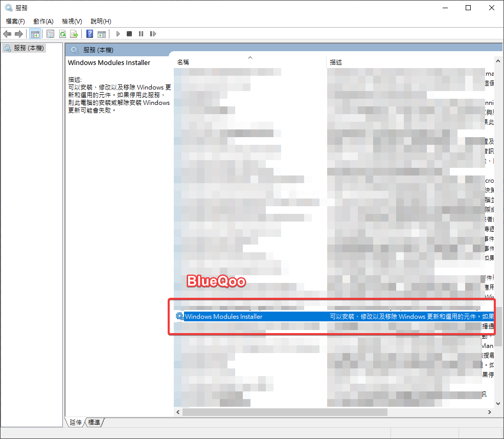The width and height of the screenshot is (504, 439).
Task: Switch to the 標準 tab
Action: coord(94,422)
